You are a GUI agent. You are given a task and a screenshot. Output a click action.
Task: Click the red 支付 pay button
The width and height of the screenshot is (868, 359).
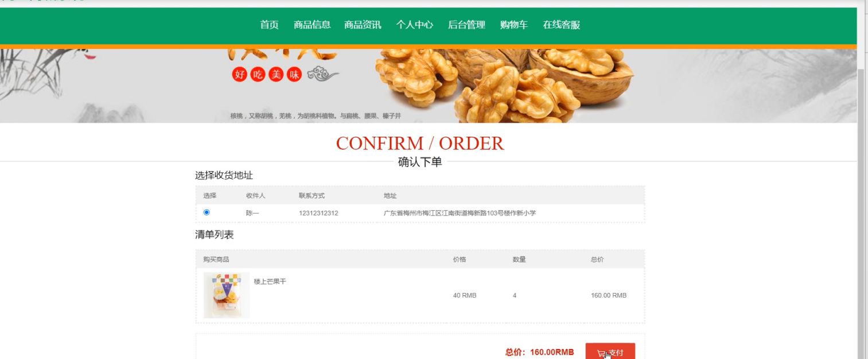610,351
